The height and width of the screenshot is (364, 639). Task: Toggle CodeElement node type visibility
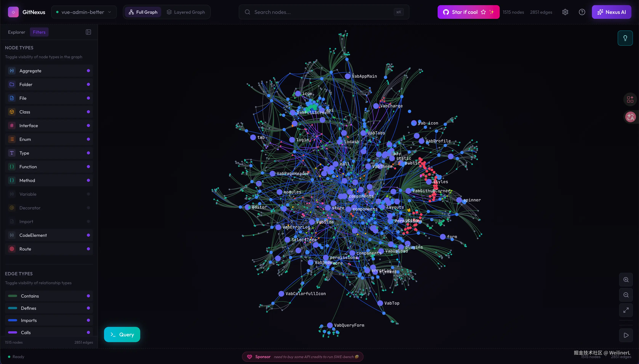(x=49, y=235)
